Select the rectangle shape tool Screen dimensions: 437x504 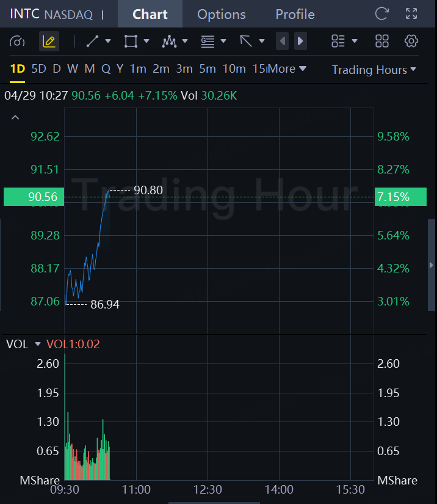coord(131,41)
